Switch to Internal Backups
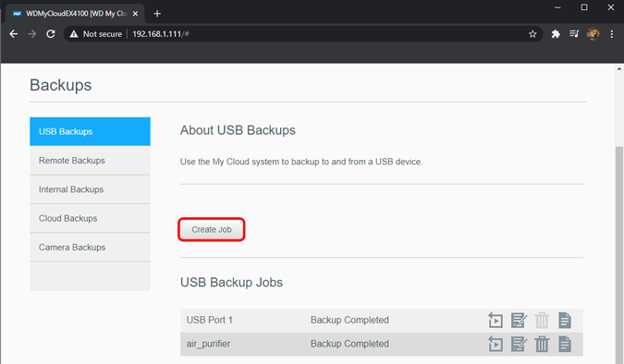The width and height of the screenshot is (624, 364). click(90, 189)
